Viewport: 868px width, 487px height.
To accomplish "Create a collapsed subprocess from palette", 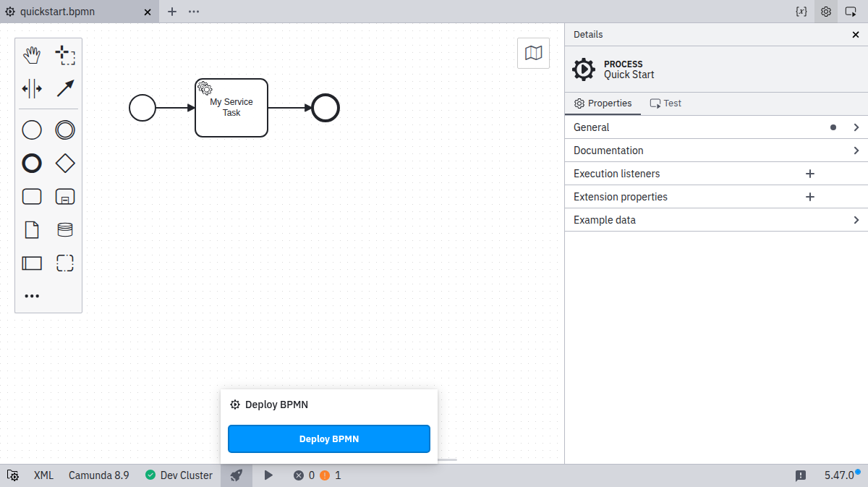I will pyautogui.click(x=65, y=197).
